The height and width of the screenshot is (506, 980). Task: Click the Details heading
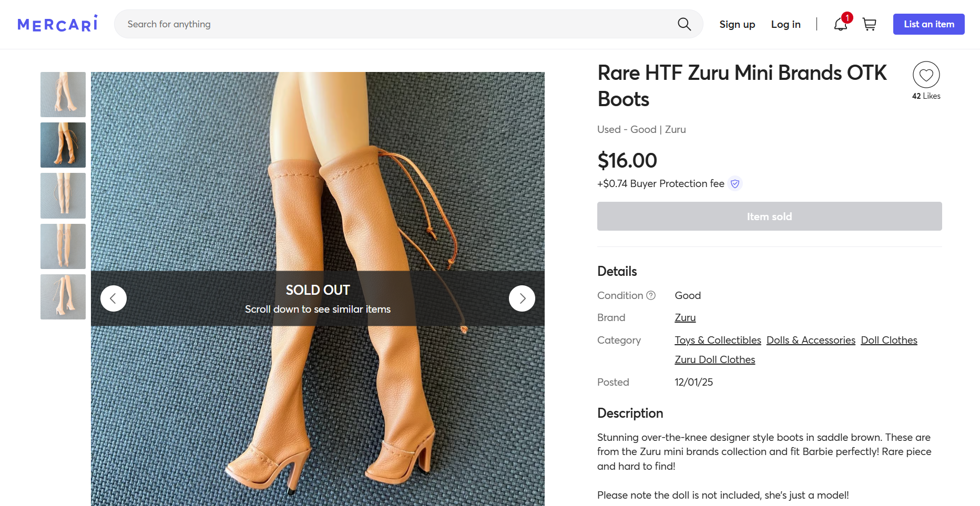tap(617, 272)
